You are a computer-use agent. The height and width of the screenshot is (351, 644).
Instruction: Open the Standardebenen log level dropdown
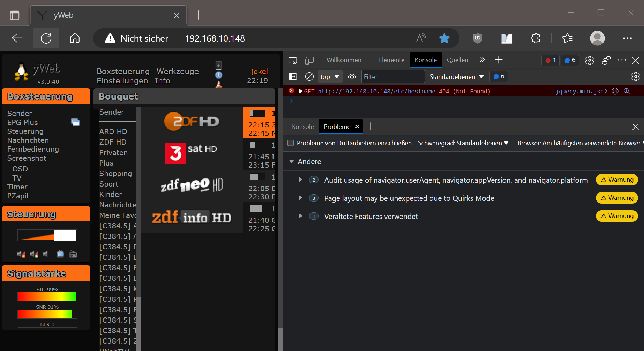pos(456,76)
